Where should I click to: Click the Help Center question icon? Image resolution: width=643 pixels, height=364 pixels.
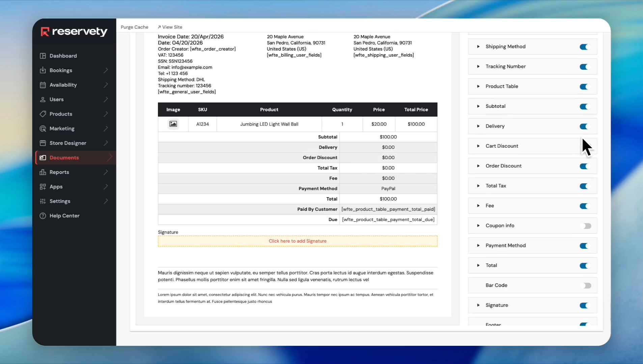[x=43, y=216]
